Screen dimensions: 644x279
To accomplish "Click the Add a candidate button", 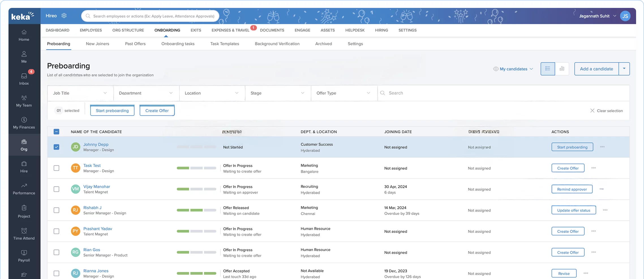I will [596, 69].
